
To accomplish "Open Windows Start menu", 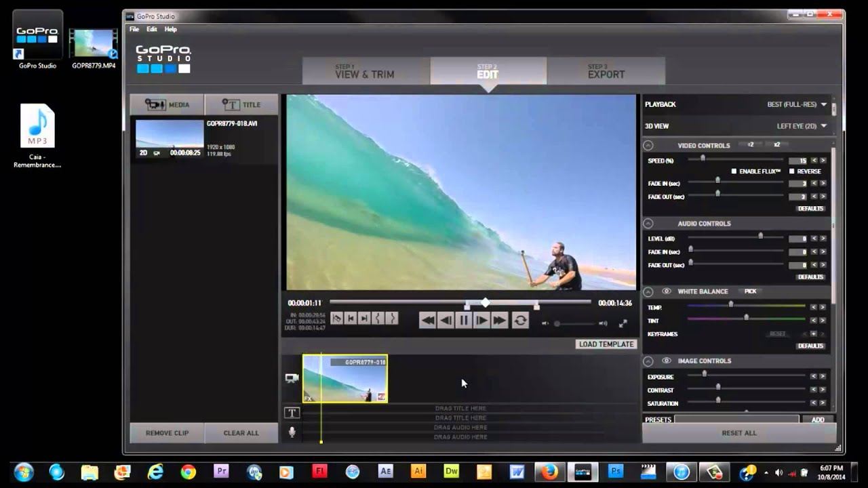I will point(24,472).
